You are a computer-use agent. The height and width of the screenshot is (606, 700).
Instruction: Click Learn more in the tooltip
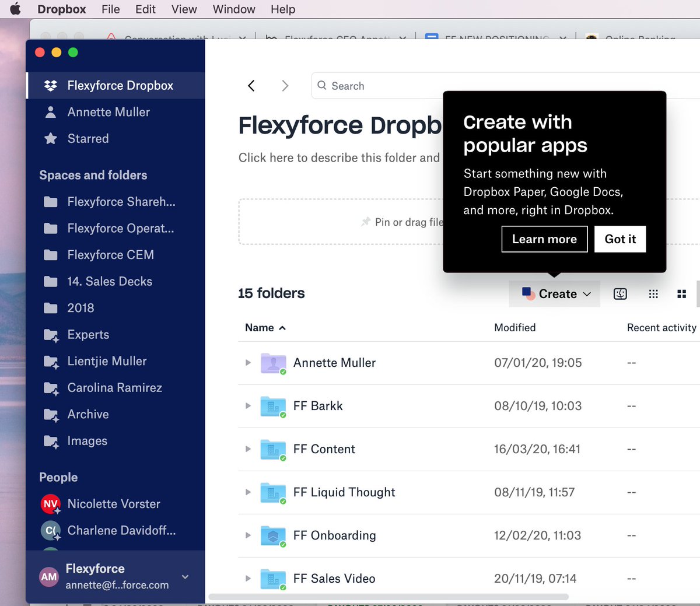tap(544, 239)
